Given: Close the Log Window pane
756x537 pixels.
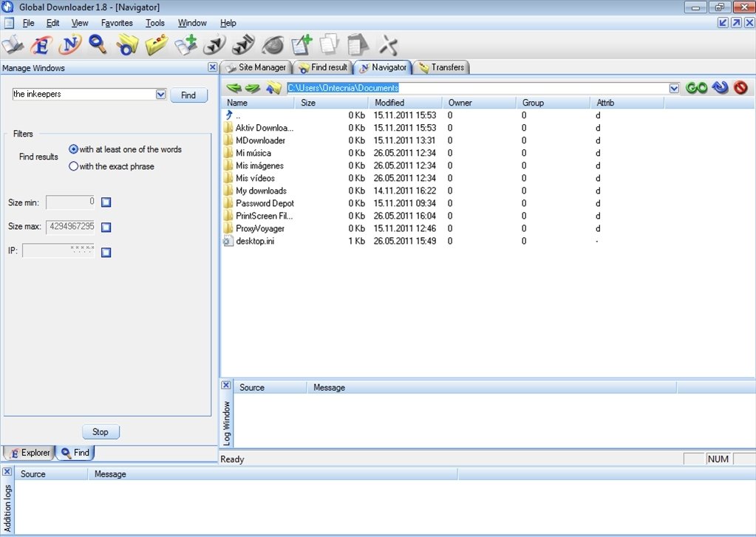Looking at the screenshot, I should click(225, 385).
